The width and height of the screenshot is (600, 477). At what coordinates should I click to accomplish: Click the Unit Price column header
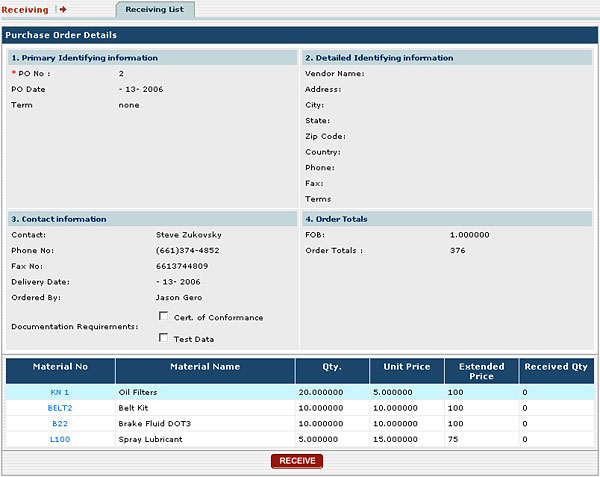[x=407, y=371]
